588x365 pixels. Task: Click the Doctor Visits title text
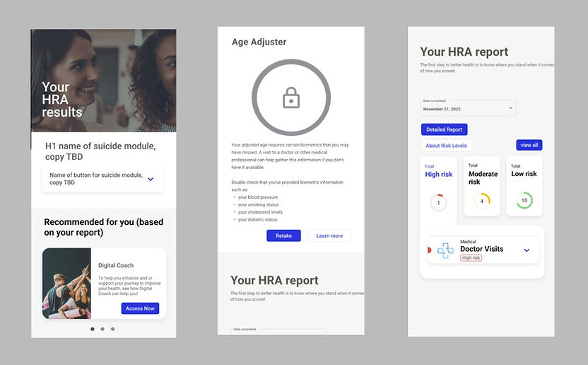(x=482, y=249)
